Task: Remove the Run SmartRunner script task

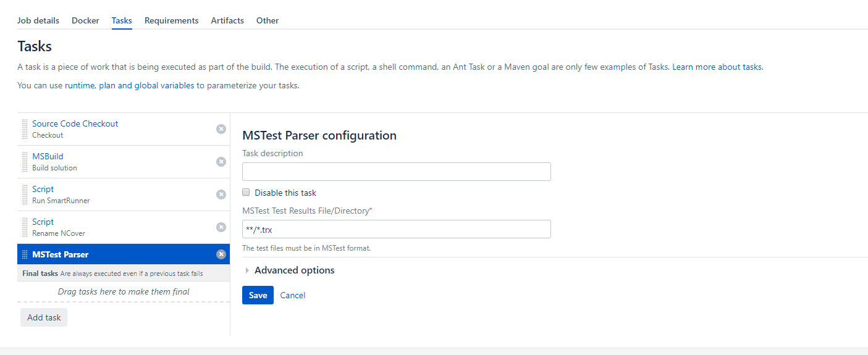Action: click(x=221, y=194)
